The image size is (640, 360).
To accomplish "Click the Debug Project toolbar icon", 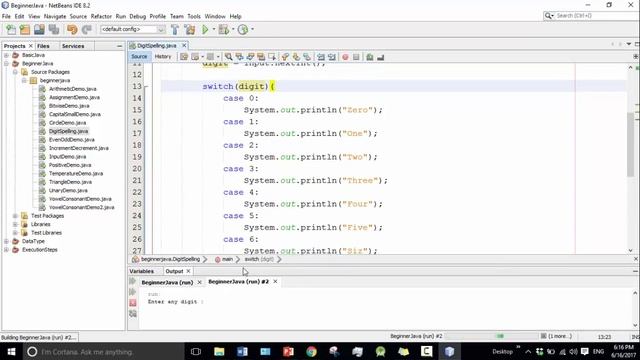I will coord(224,29).
